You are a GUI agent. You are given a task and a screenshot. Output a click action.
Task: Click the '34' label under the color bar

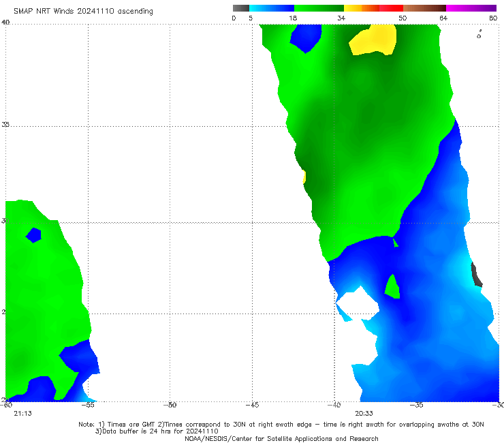341,18
